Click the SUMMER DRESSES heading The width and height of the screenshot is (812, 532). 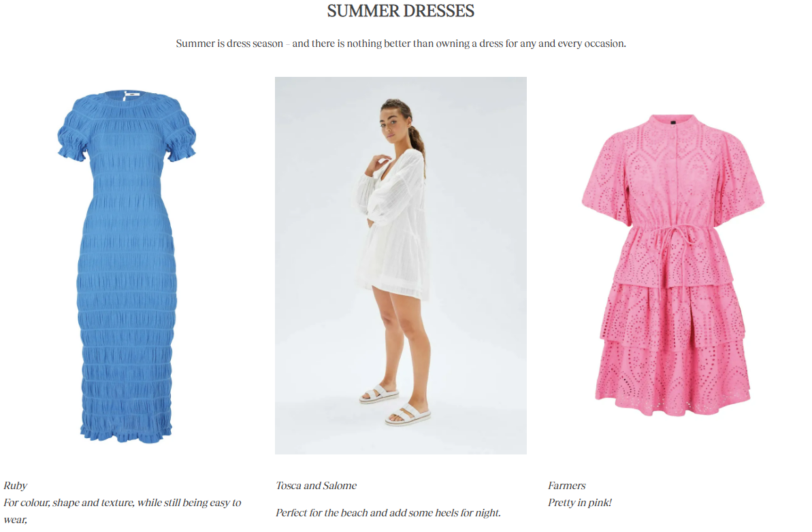(401, 11)
